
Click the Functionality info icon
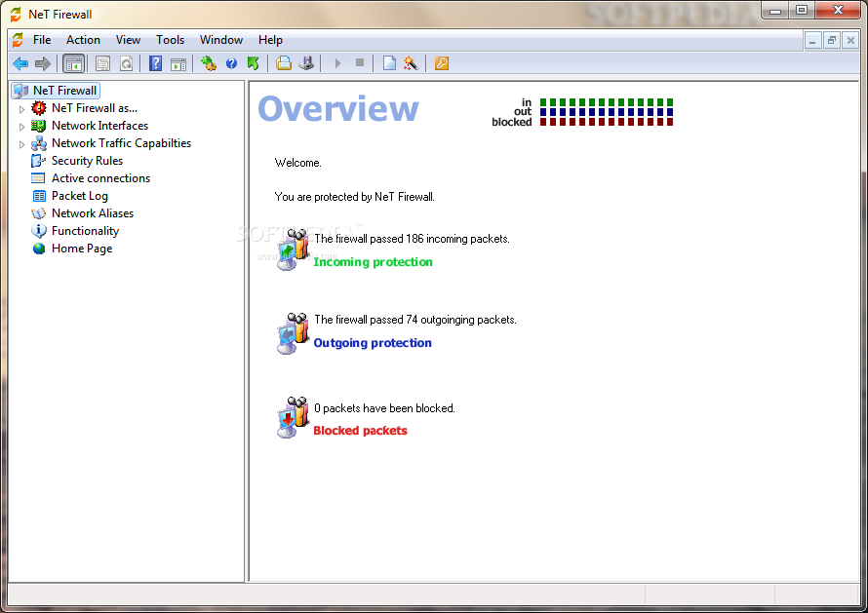pyautogui.click(x=39, y=231)
